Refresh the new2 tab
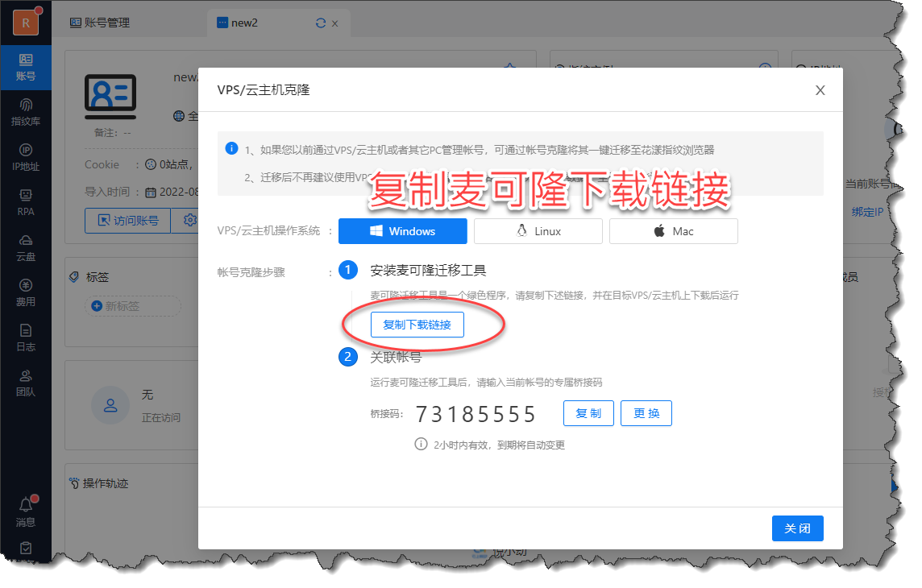922x588 pixels. pyautogui.click(x=321, y=23)
